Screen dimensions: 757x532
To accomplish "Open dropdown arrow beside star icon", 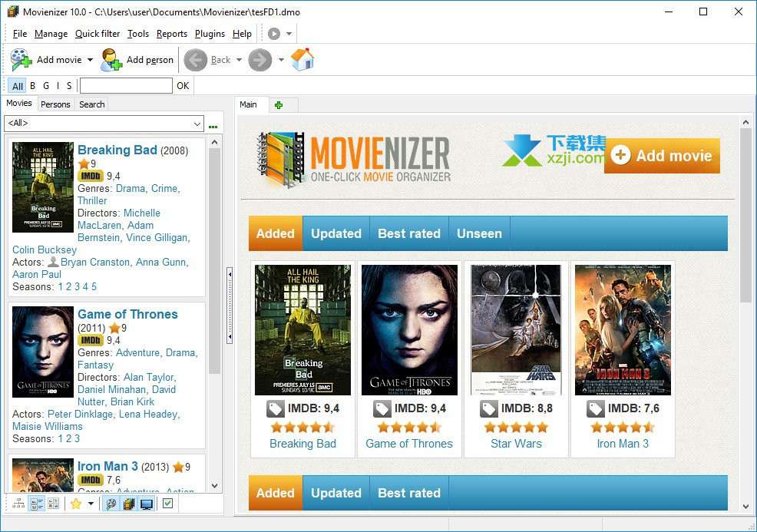I will [x=91, y=504].
